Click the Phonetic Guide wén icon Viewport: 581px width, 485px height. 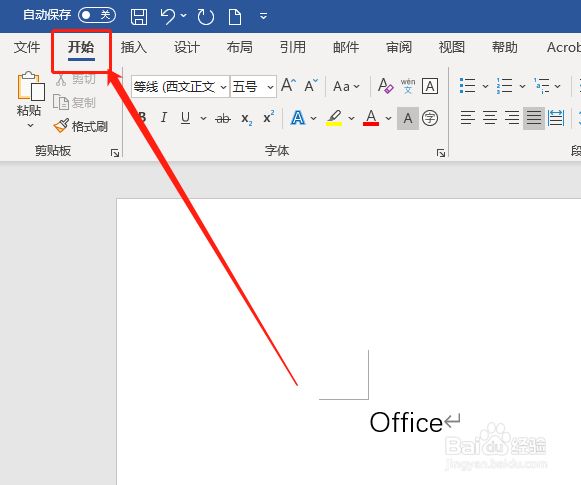tap(408, 86)
